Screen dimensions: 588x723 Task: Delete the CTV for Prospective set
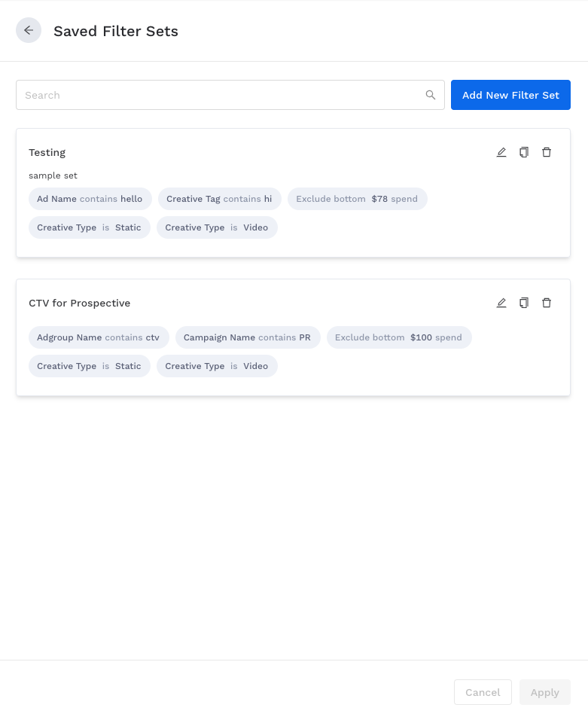[547, 303]
